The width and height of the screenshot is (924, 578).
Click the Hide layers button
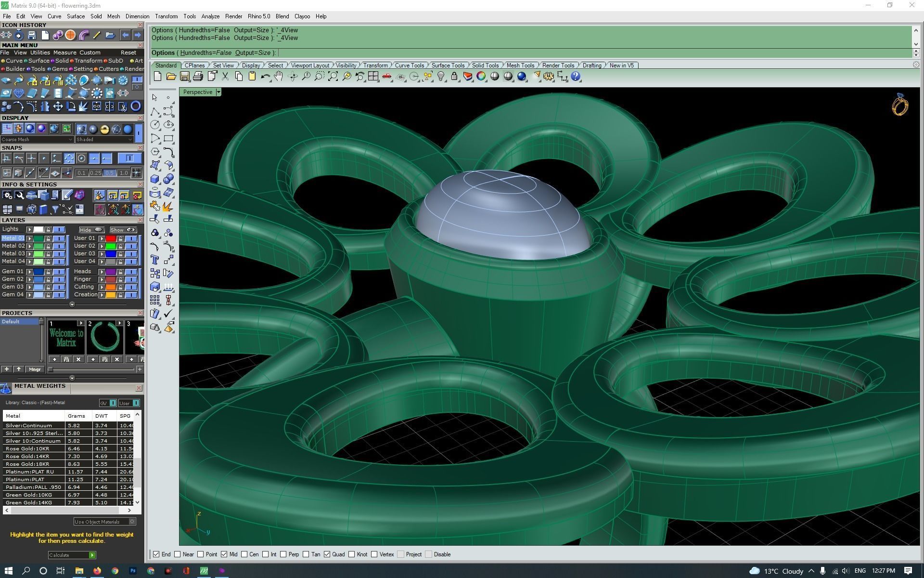91,230
